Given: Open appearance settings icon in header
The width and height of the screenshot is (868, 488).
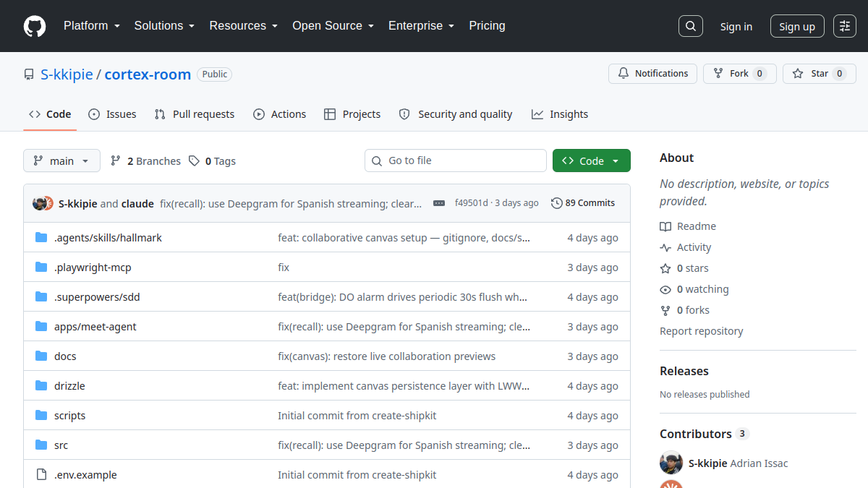Looking at the screenshot, I should tap(845, 26).
